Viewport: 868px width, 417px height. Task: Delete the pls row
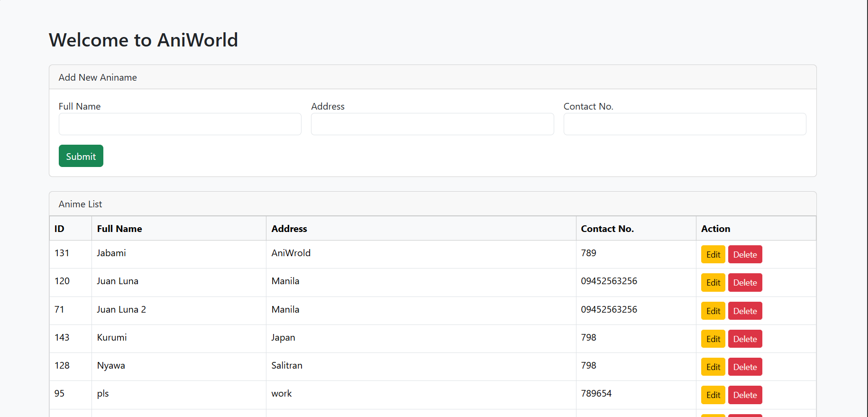point(744,395)
